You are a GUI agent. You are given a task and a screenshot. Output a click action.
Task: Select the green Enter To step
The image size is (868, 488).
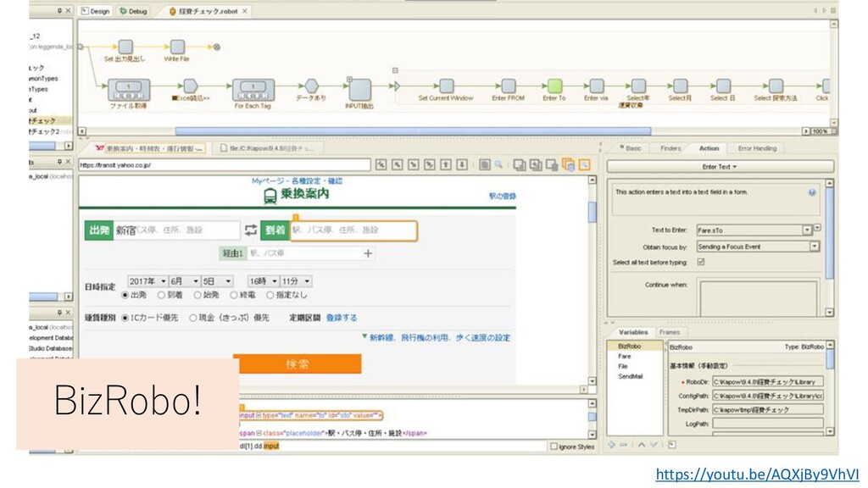554,86
